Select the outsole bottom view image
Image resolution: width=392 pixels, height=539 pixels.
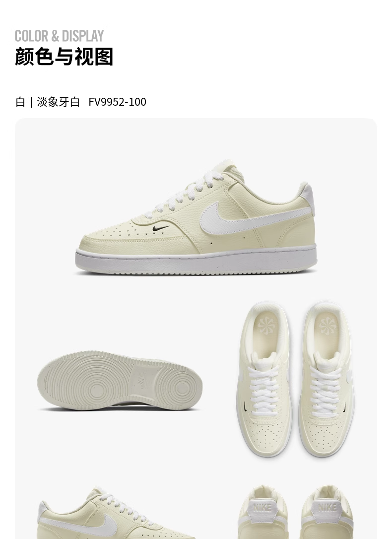point(120,381)
